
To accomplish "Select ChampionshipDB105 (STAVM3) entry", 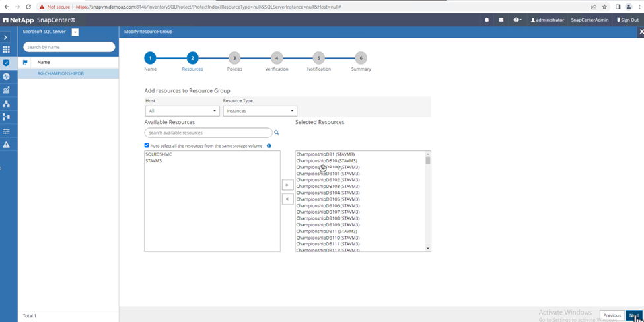I will [328, 199].
